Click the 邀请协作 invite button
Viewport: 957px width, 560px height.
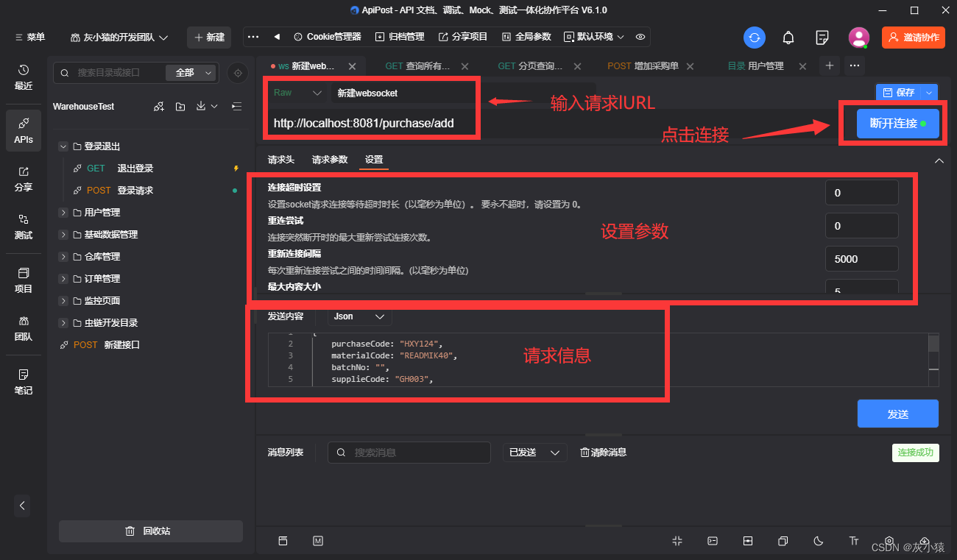click(914, 38)
